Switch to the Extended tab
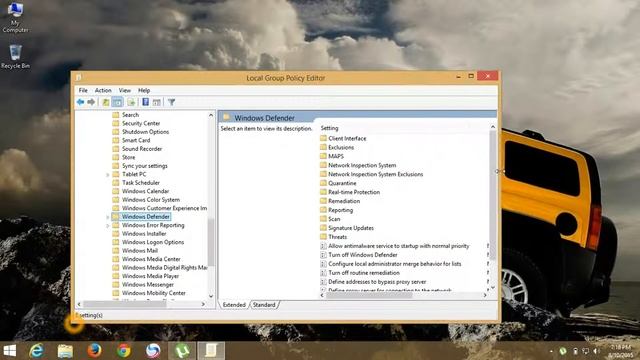 234,305
